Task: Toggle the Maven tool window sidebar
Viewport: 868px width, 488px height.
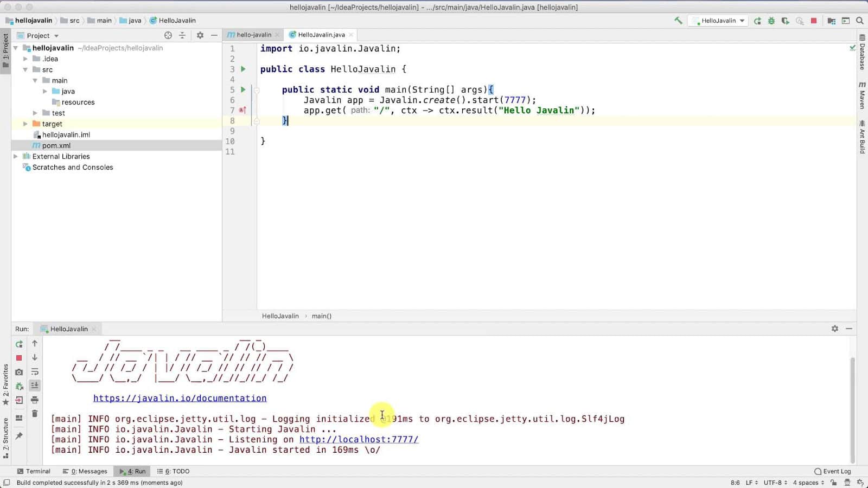Action: (862, 95)
